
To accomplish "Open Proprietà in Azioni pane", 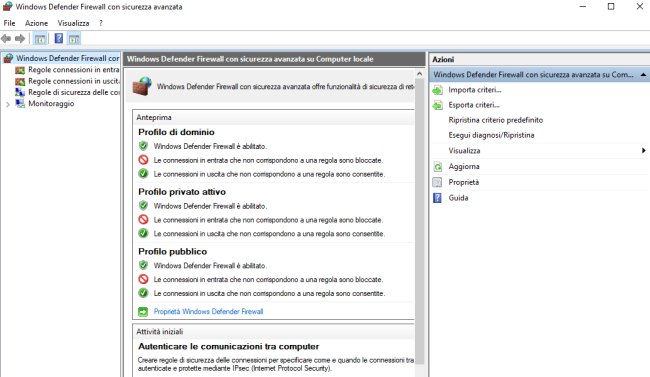I will [x=463, y=182].
